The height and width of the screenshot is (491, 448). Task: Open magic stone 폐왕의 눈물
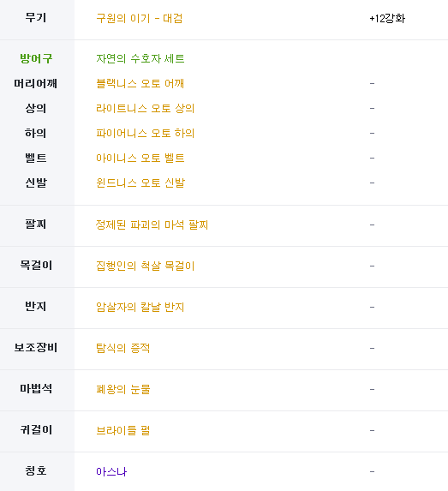pos(123,389)
